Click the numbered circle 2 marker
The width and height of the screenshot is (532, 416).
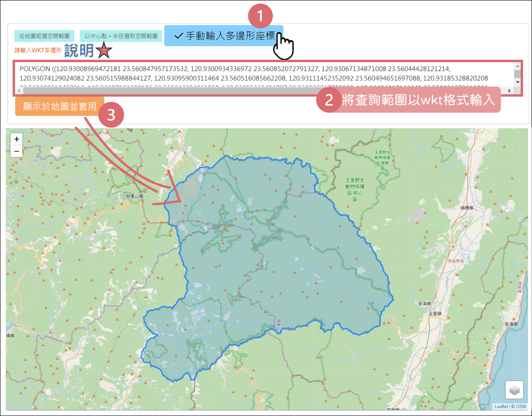[329, 100]
